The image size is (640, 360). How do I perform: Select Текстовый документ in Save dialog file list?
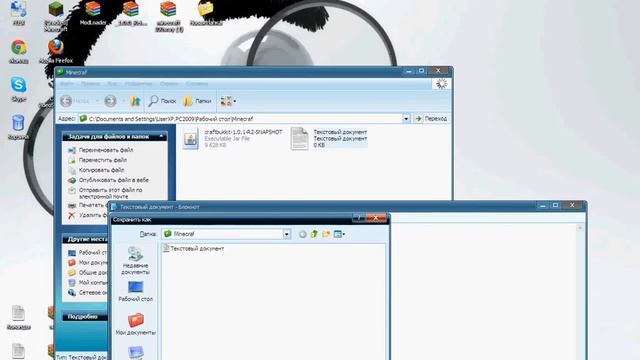193,248
